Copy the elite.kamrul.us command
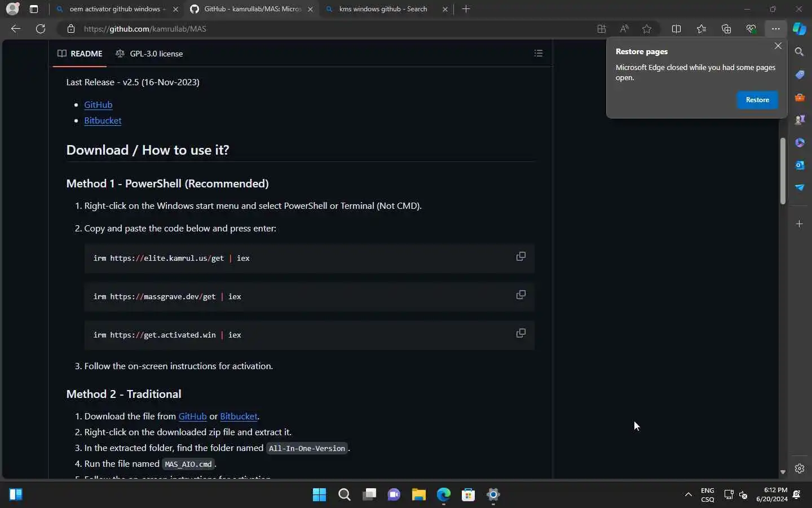Image resolution: width=812 pixels, height=508 pixels. click(x=521, y=256)
